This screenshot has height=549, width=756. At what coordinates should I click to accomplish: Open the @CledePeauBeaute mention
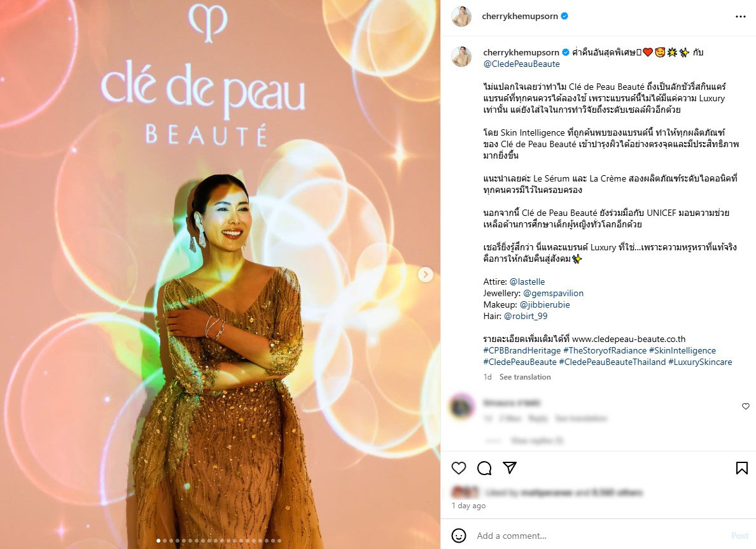521,64
